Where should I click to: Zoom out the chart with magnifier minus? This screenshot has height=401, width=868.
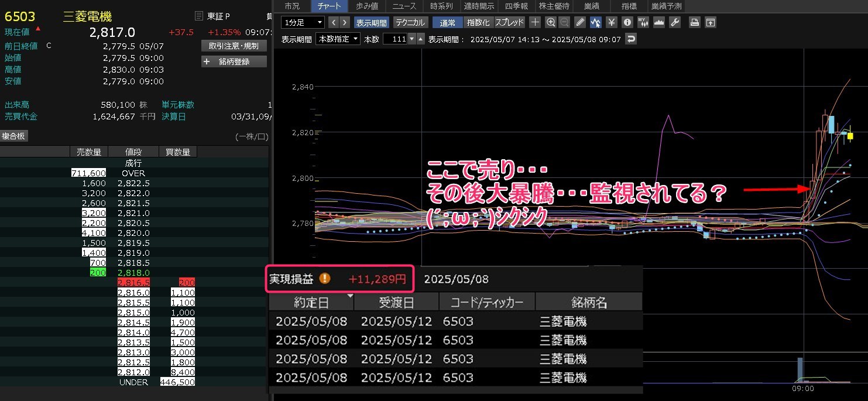pyautogui.click(x=564, y=22)
